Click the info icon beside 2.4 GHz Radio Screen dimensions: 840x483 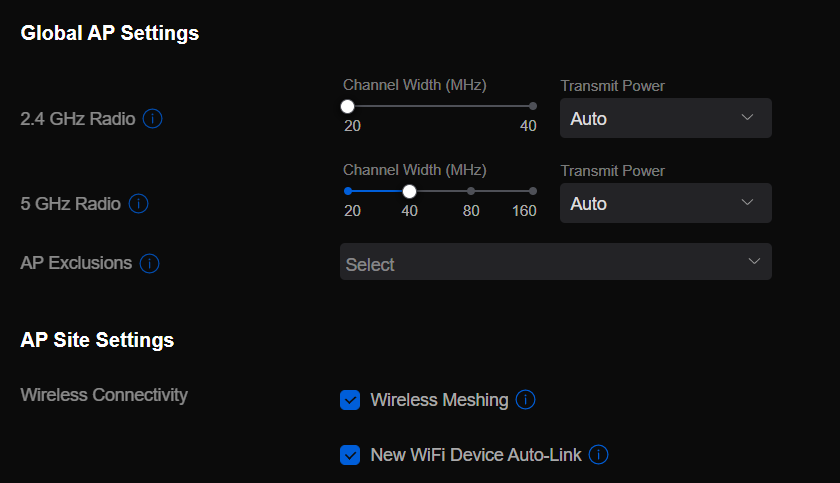pyautogui.click(x=152, y=119)
